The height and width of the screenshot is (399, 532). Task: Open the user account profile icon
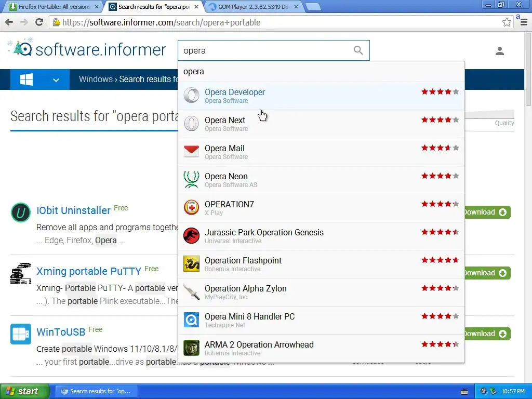click(x=500, y=51)
